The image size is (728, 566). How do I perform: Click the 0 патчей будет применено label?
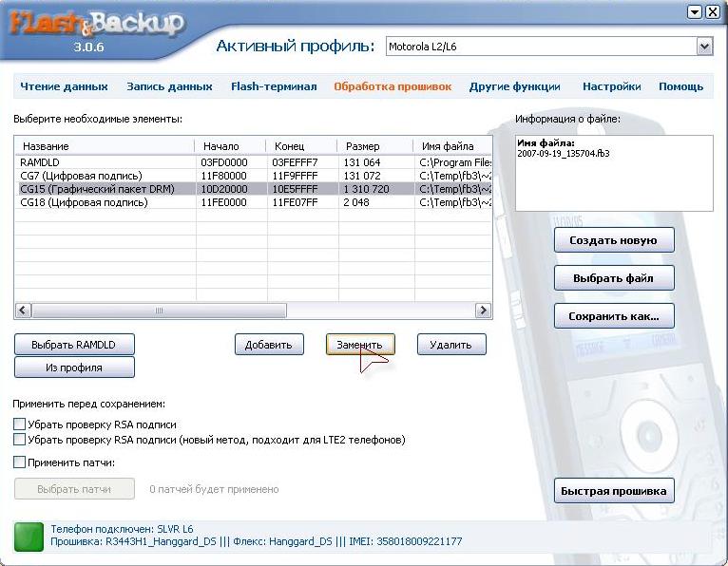click(214, 489)
